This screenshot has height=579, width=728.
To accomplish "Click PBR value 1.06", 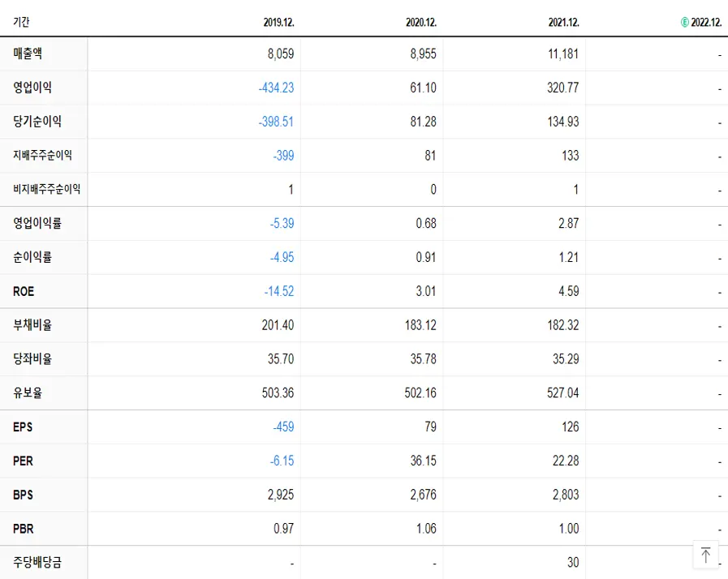I will click(x=426, y=529).
